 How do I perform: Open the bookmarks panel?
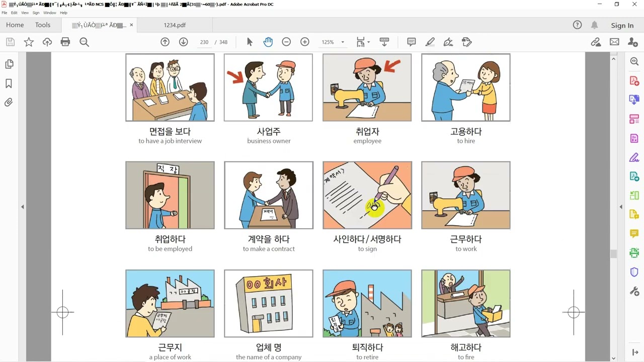coord(9,83)
